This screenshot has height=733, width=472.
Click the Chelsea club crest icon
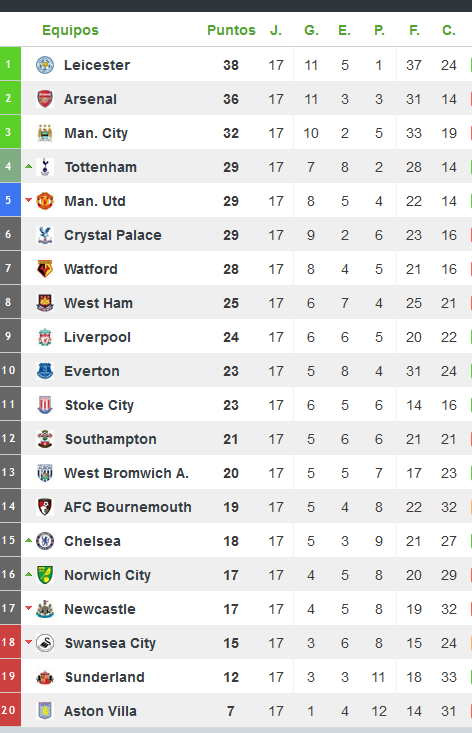(45, 541)
